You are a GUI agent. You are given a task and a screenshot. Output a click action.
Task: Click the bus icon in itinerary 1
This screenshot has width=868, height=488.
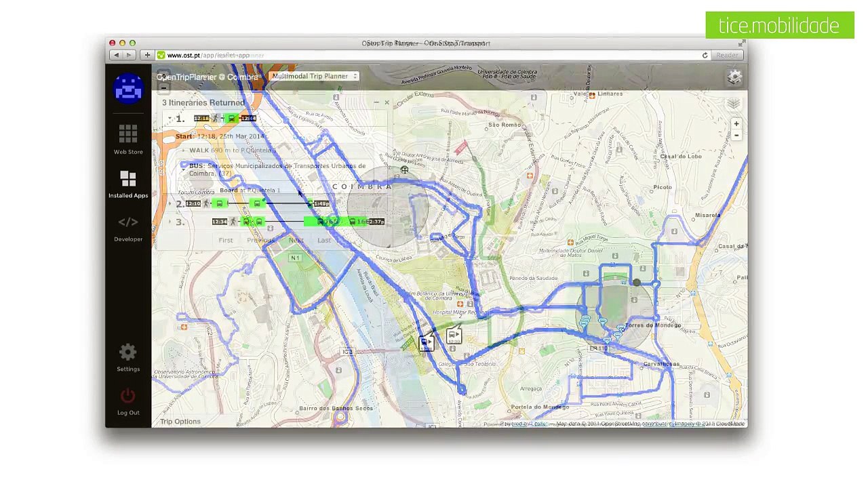[x=231, y=119]
